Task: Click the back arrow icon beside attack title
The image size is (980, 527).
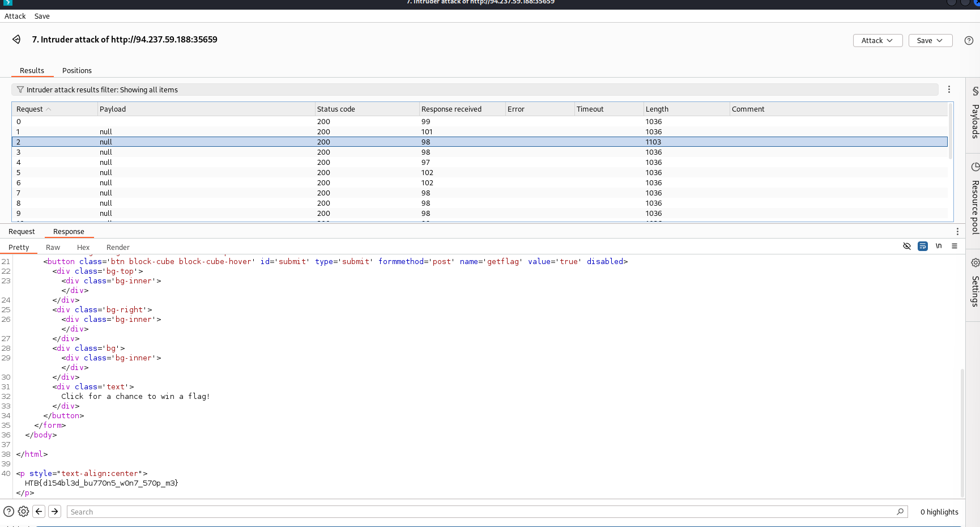Action: point(16,39)
